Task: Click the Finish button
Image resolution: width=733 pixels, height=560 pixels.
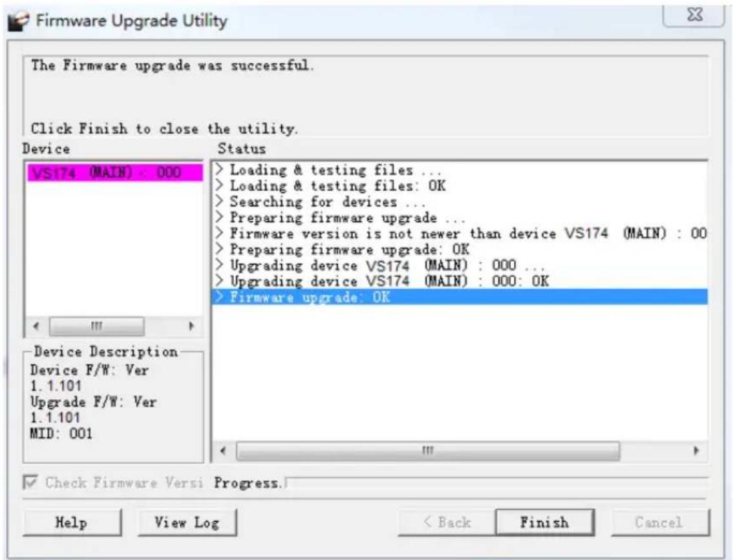Action: tap(545, 522)
